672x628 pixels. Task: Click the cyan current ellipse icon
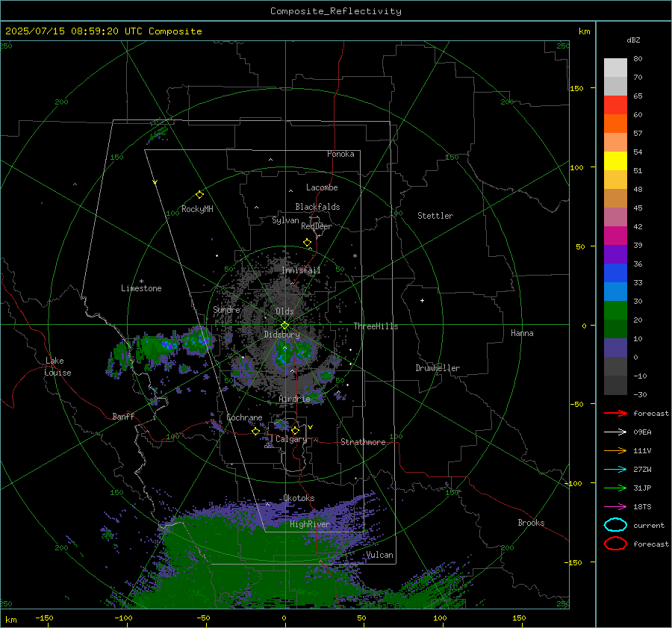[615, 525]
